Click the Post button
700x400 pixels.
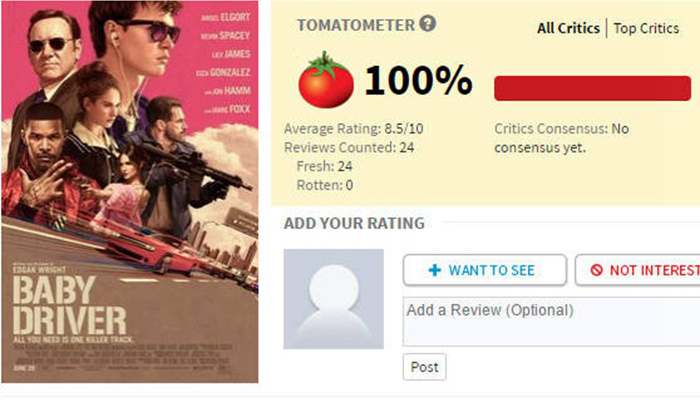pyautogui.click(x=424, y=367)
